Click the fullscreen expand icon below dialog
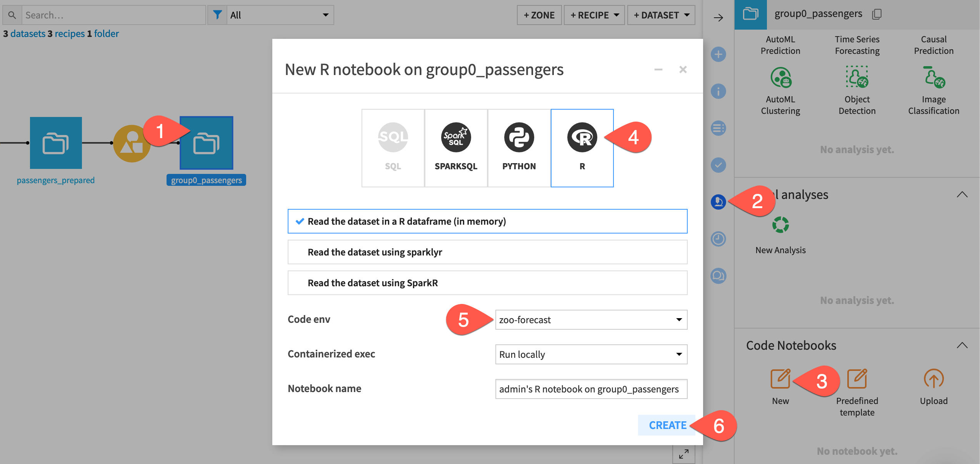Image resolution: width=980 pixels, height=464 pixels. click(683, 454)
